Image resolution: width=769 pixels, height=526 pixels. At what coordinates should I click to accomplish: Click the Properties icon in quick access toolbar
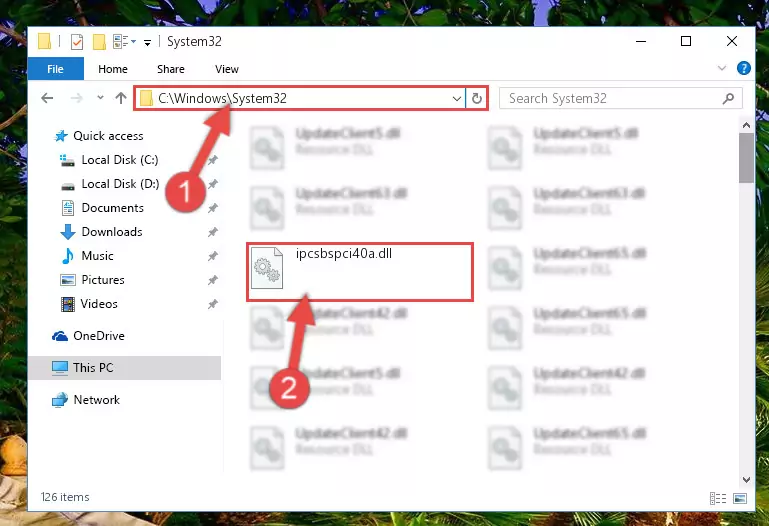point(77,42)
